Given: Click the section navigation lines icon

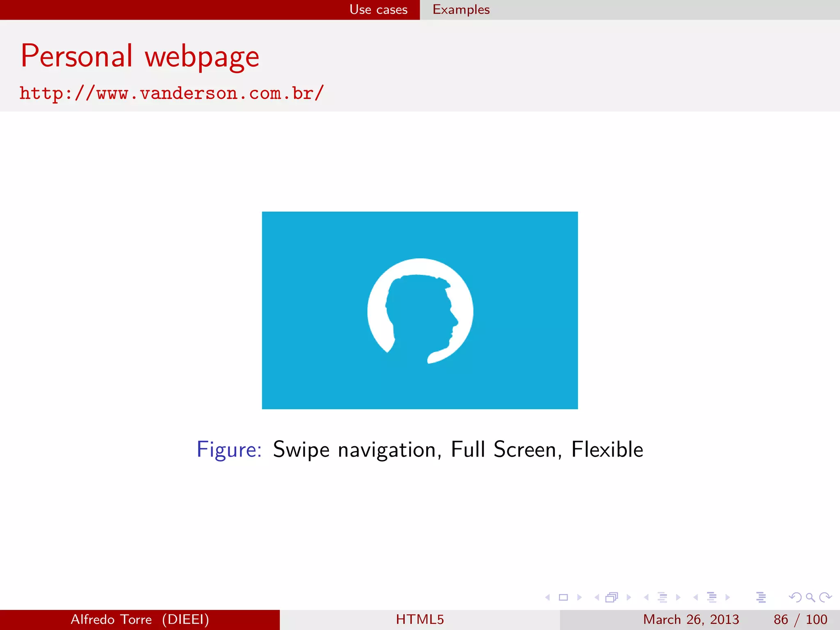Looking at the screenshot, I should pos(712,597).
